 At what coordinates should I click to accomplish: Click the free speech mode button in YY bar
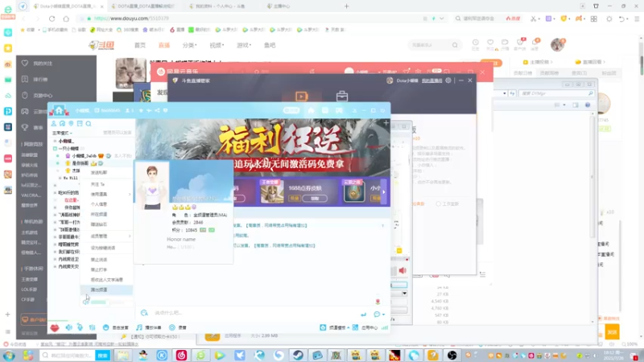(116, 327)
